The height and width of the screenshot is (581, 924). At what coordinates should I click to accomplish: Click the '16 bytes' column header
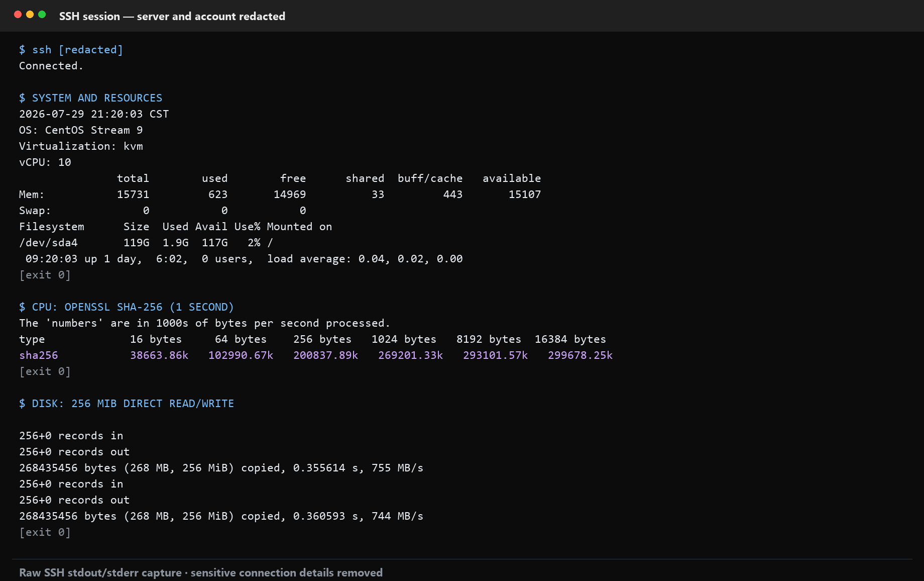point(156,339)
